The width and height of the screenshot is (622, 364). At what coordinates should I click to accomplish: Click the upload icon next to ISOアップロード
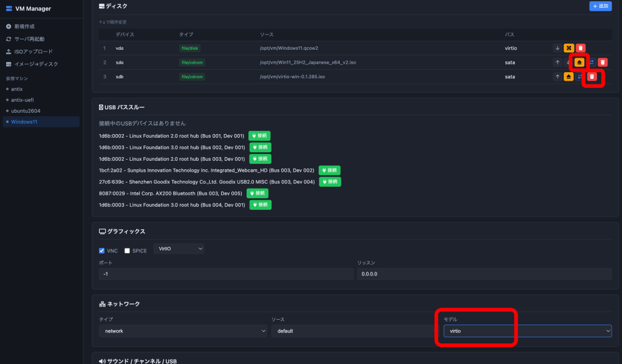click(9, 52)
